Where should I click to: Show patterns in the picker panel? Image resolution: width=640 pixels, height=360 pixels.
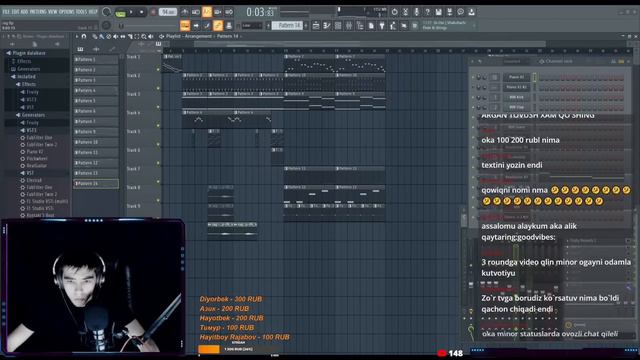click(80, 49)
